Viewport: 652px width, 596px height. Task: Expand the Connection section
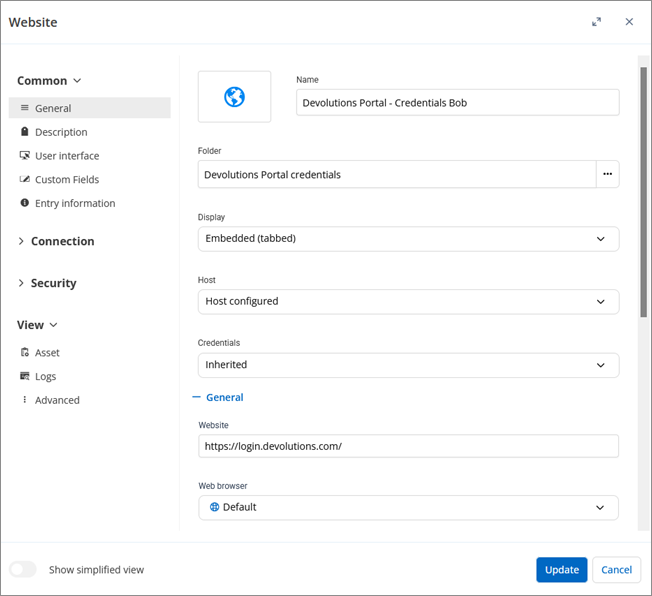pyautogui.click(x=56, y=241)
